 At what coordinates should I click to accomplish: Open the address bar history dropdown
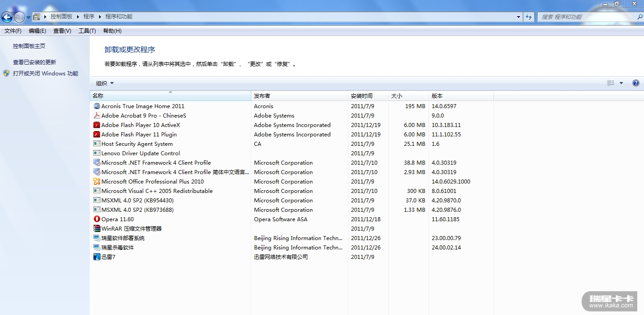pos(519,17)
